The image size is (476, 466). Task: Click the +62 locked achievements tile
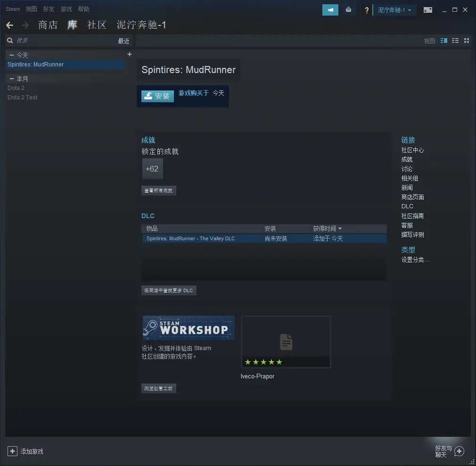(152, 169)
